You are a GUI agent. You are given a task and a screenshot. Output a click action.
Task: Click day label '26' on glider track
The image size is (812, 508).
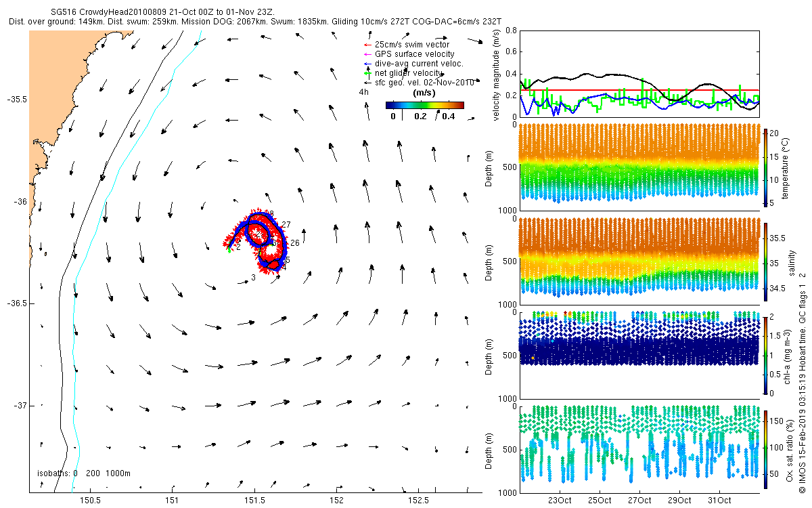pos(295,243)
